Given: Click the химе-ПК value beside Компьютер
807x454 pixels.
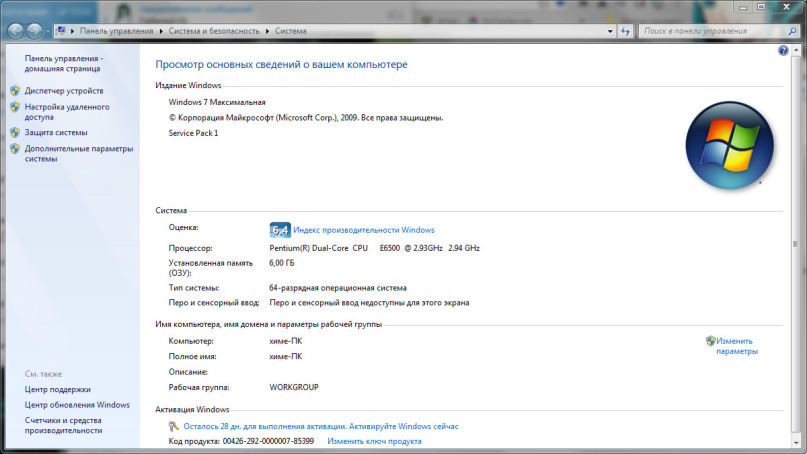Looking at the screenshot, I should 286,341.
